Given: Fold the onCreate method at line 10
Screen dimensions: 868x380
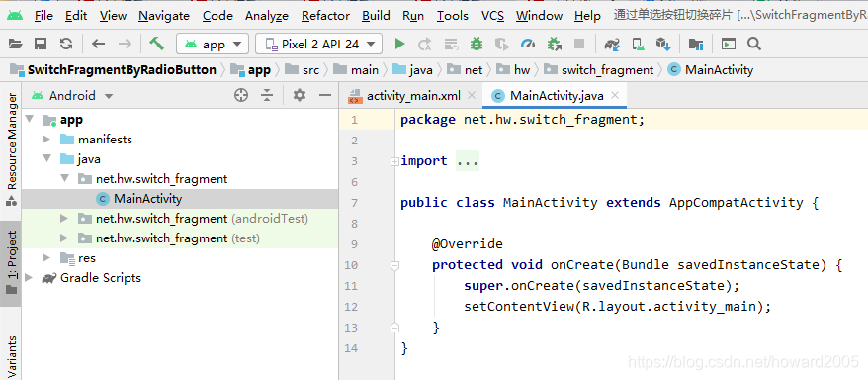Looking at the screenshot, I should [394, 265].
